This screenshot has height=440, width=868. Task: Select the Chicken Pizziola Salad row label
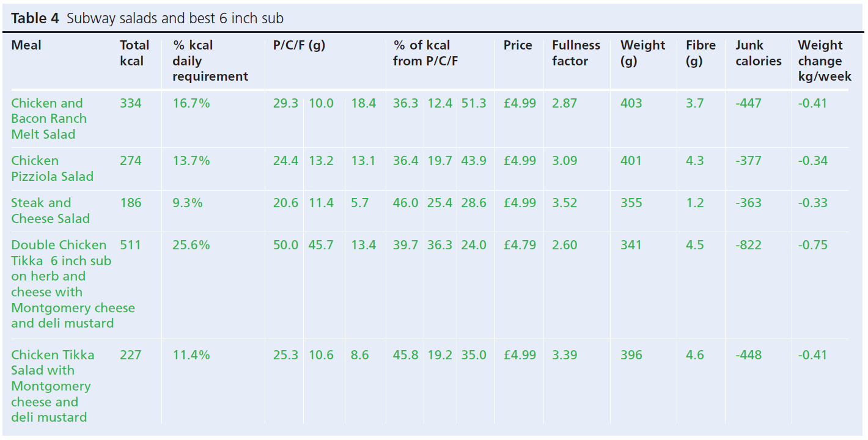click(52, 169)
